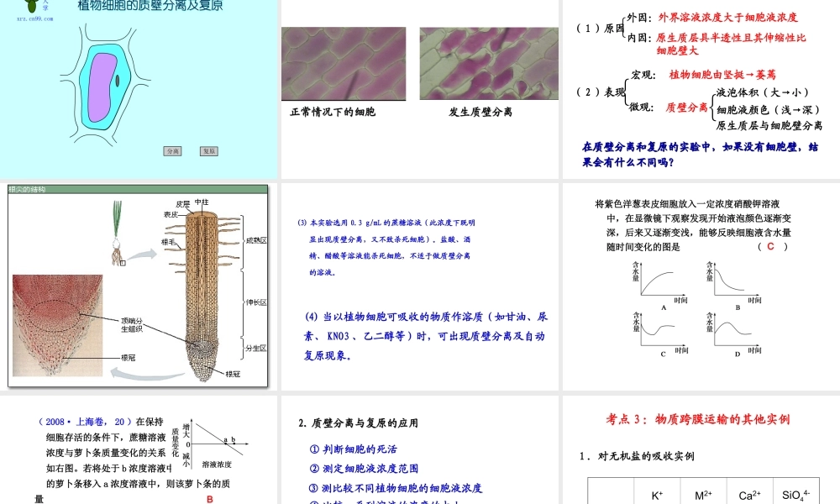Click the 皮层 label atop the root
This screenshot has width=840, height=504.
[x=182, y=204]
